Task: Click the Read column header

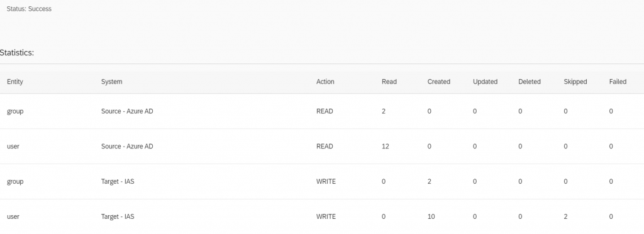Action: (389, 82)
